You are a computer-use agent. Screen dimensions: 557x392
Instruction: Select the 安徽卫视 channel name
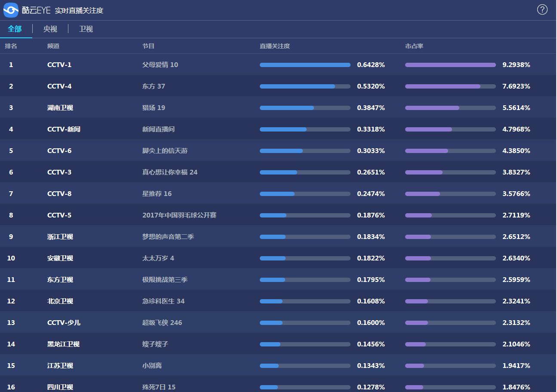(60, 258)
